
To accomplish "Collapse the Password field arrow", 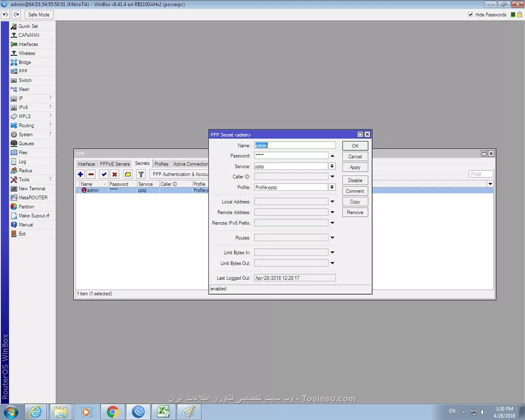I will point(332,156).
